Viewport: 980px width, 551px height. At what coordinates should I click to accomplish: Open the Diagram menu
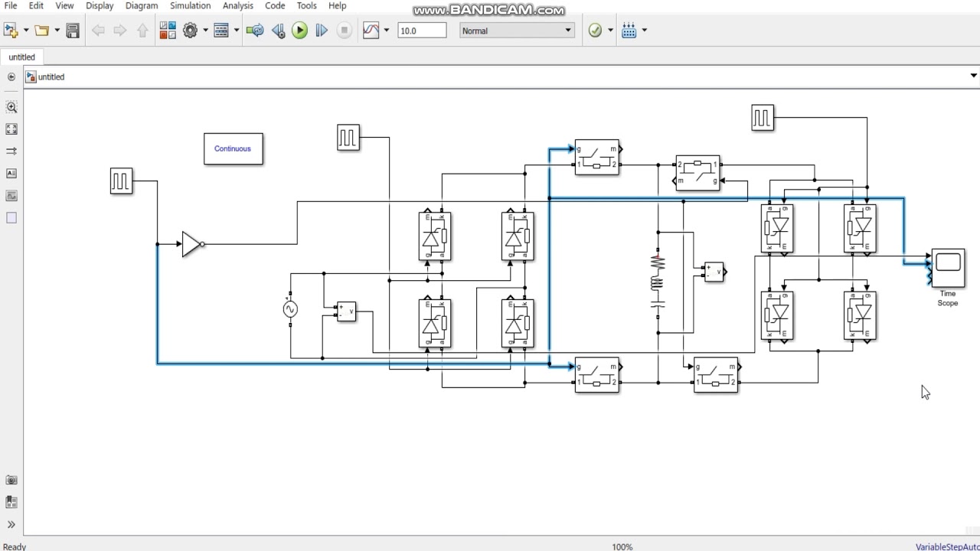(x=142, y=6)
